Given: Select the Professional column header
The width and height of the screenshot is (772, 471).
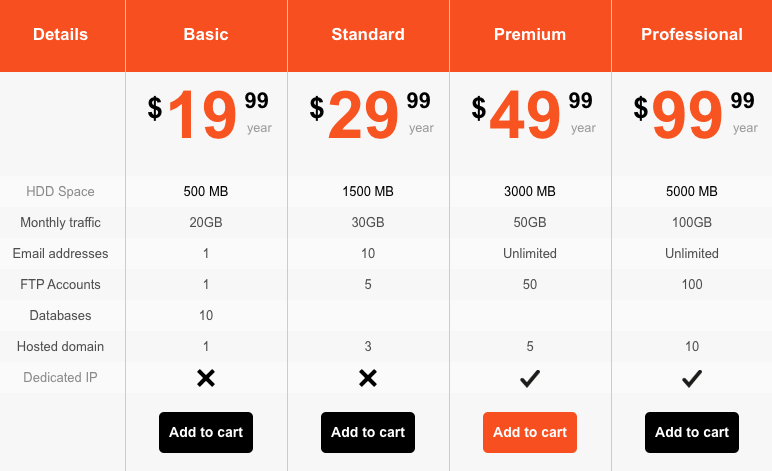Looking at the screenshot, I should [x=692, y=35].
